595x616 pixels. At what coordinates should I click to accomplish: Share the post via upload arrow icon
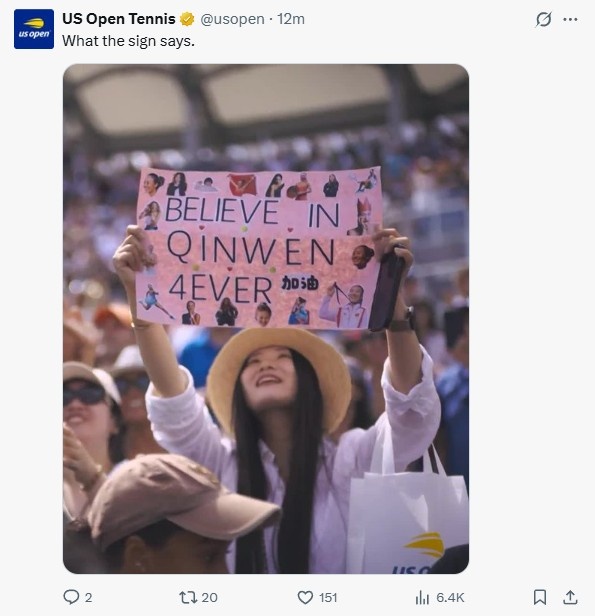coord(570,597)
